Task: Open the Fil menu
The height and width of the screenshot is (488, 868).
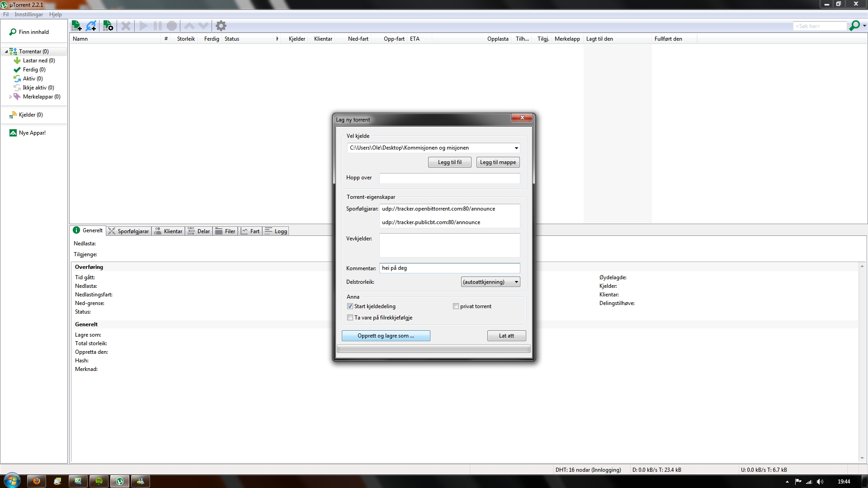Action: pos(6,14)
